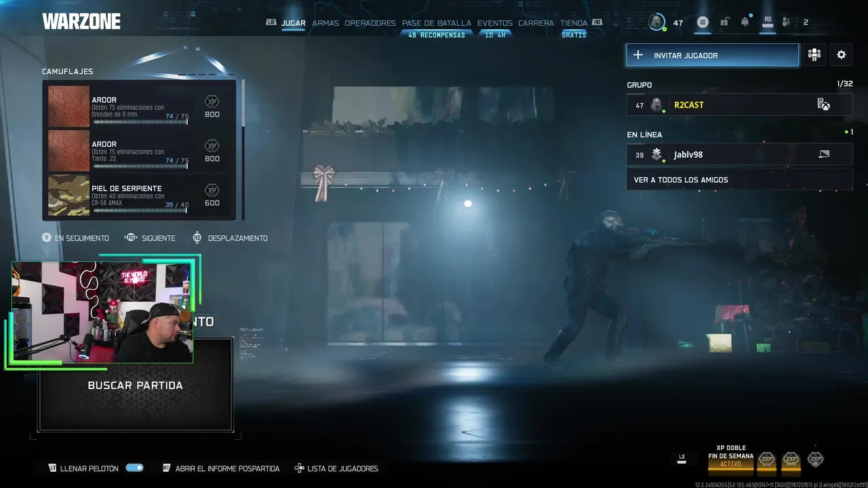Click the plus icon on Invitar Jugador

point(638,55)
